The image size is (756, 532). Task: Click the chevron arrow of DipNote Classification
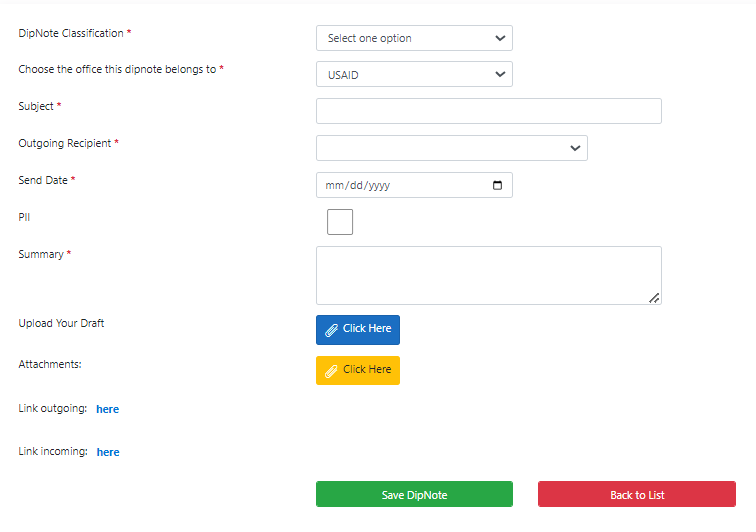click(500, 38)
